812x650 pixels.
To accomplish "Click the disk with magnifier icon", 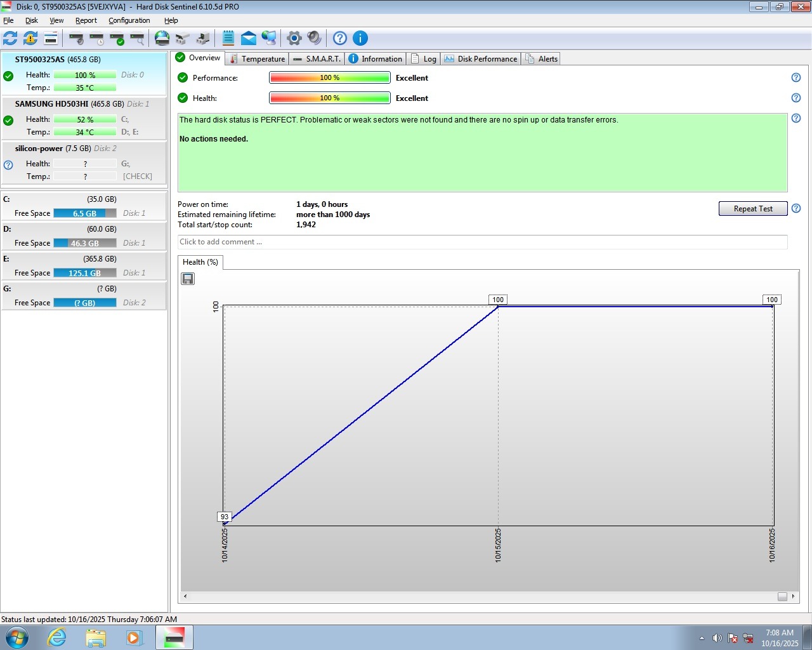I will pos(137,38).
